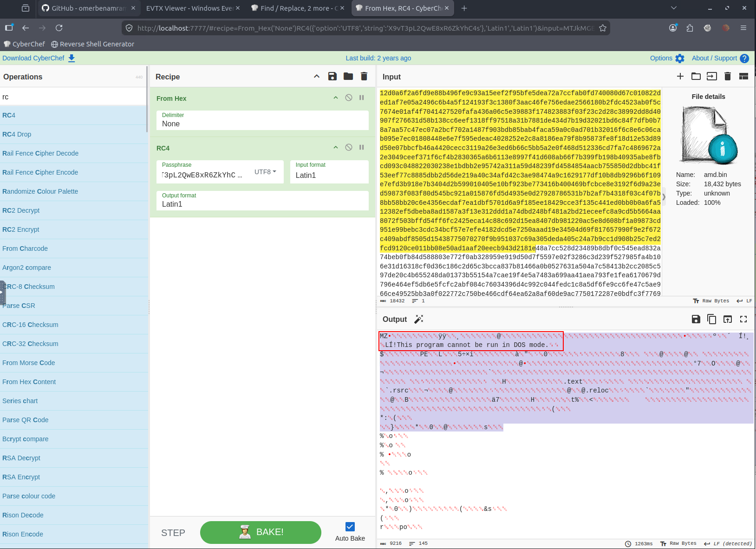The image size is (756, 549).
Task: Open the Output format Latin1 dropdown
Action: 263,201
